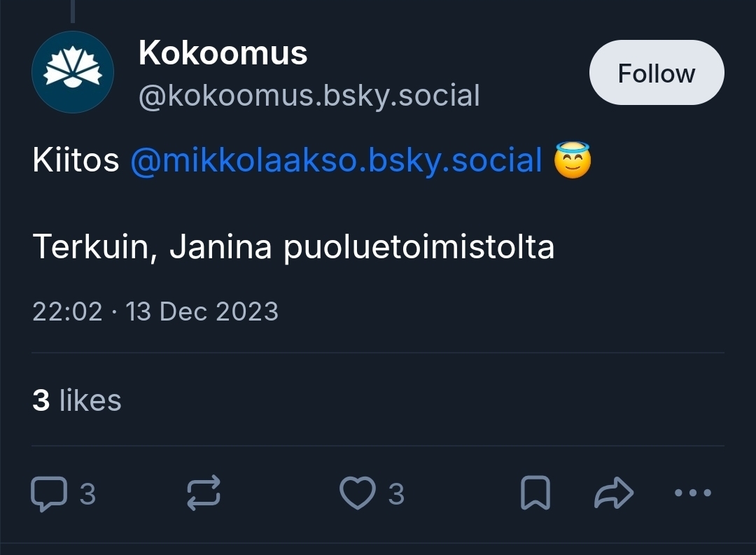Click the bold "3" in the likes summary
This screenshot has height=555, width=756.
(41, 400)
